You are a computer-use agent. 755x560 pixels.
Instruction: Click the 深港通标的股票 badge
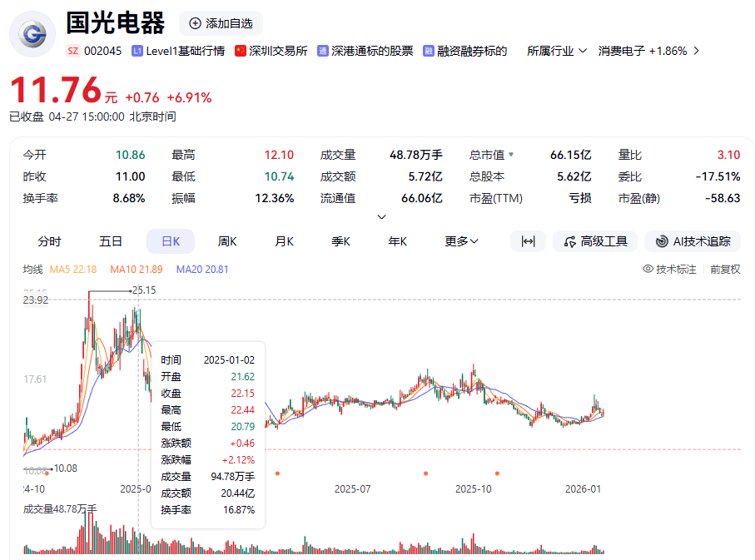click(323, 51)
